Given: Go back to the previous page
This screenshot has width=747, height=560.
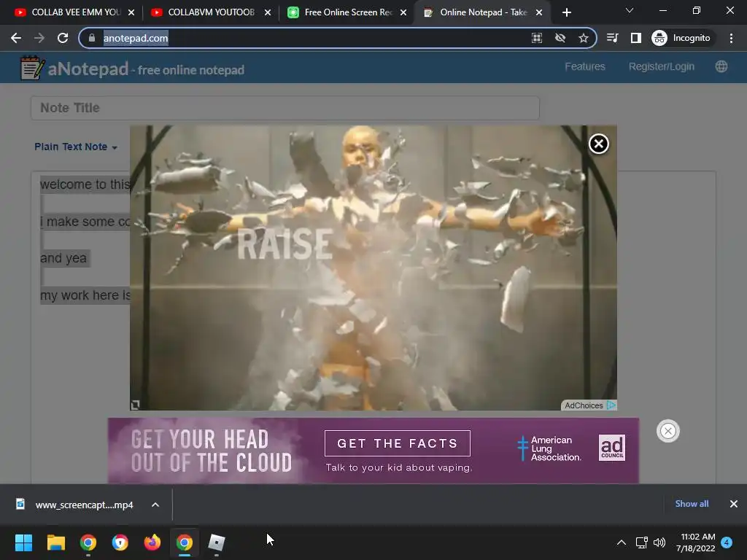Looking at the screenshot, I should pyautogui.click(x=16, y=38).
